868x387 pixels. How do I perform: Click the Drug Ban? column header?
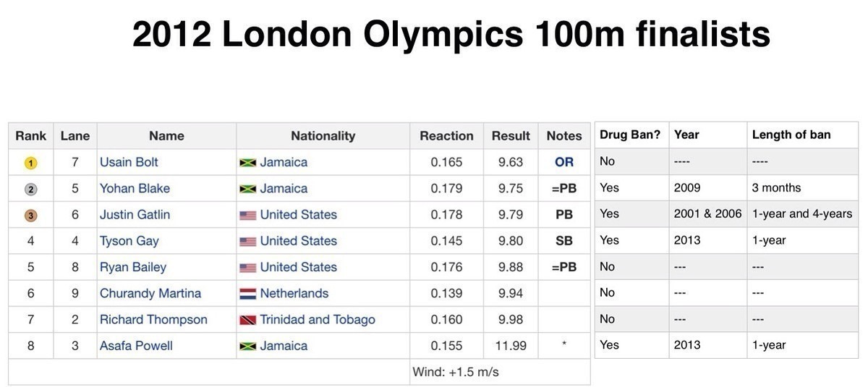click(630, 135)
